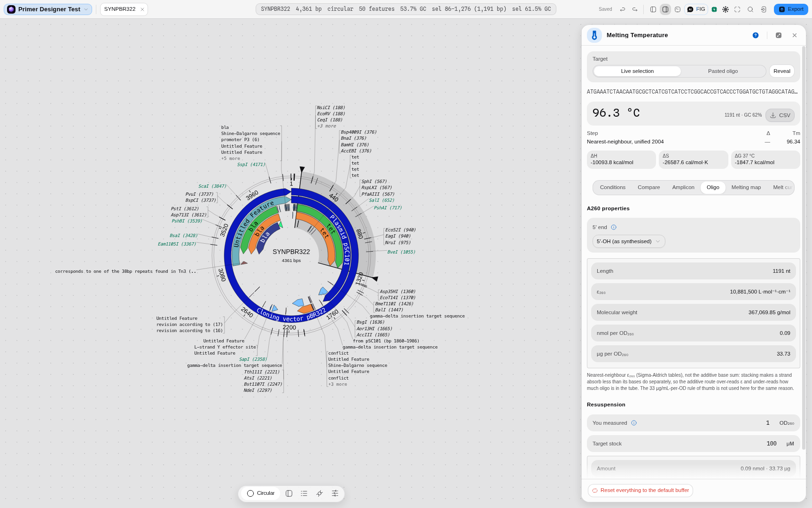812x508 pixels.
Task: Open the terminal console icon
Action: tap(678, 9)
